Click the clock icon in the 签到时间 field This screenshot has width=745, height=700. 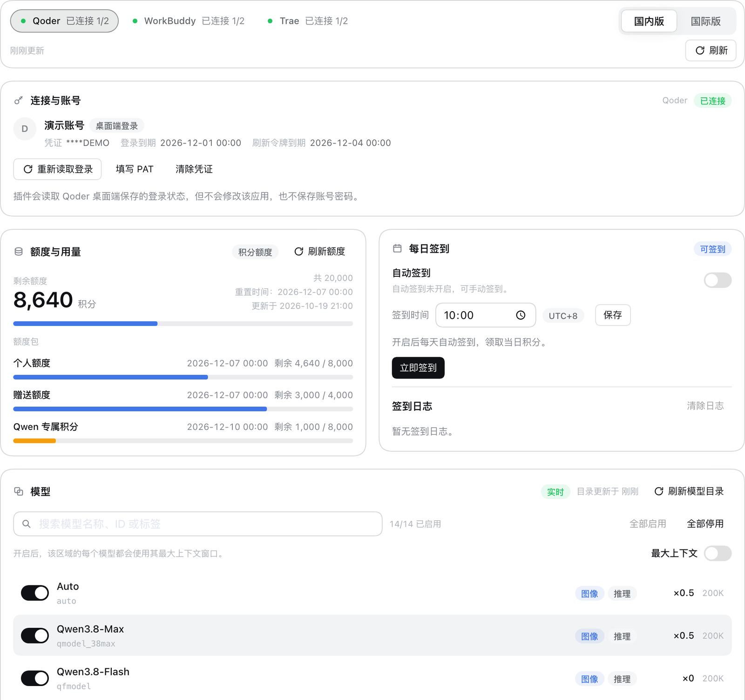click(521, 315)
